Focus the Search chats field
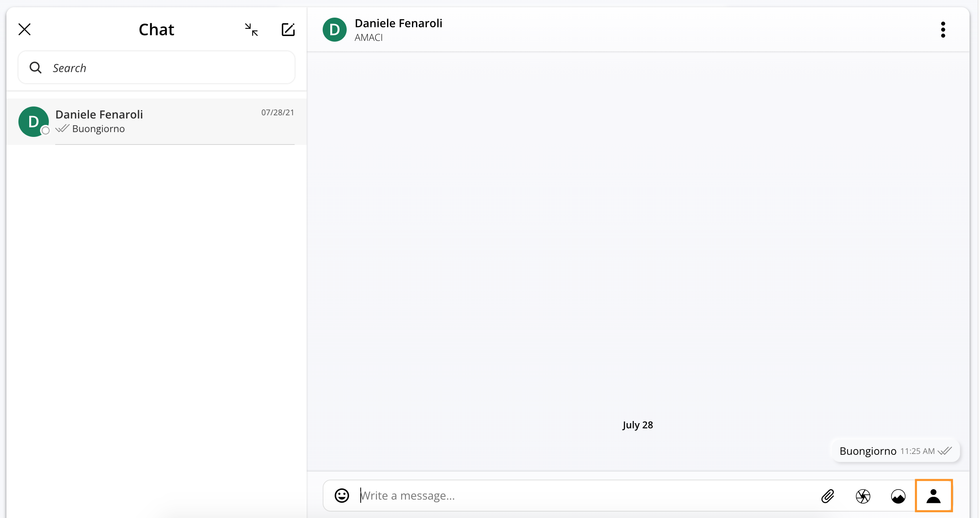980x518 pixels. coord(157,67)
